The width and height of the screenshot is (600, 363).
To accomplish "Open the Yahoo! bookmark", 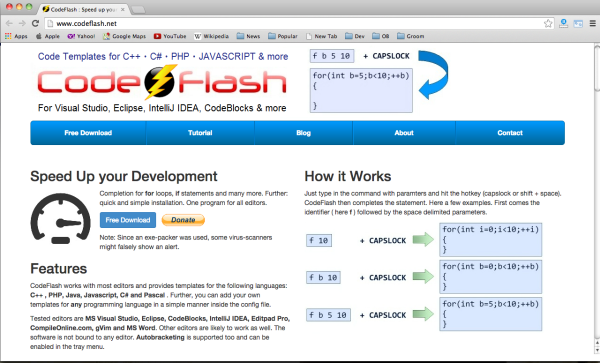I will (x=81, y=36).
